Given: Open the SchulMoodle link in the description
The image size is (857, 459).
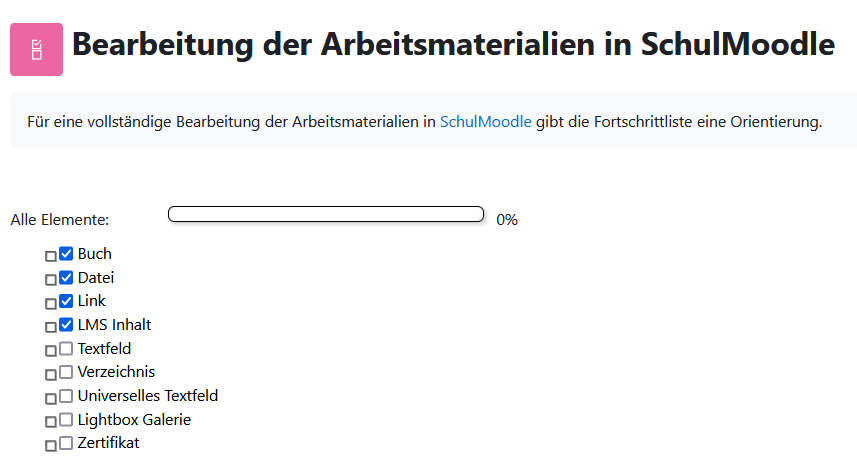Looking at the screenshot, I should (485, 122).
